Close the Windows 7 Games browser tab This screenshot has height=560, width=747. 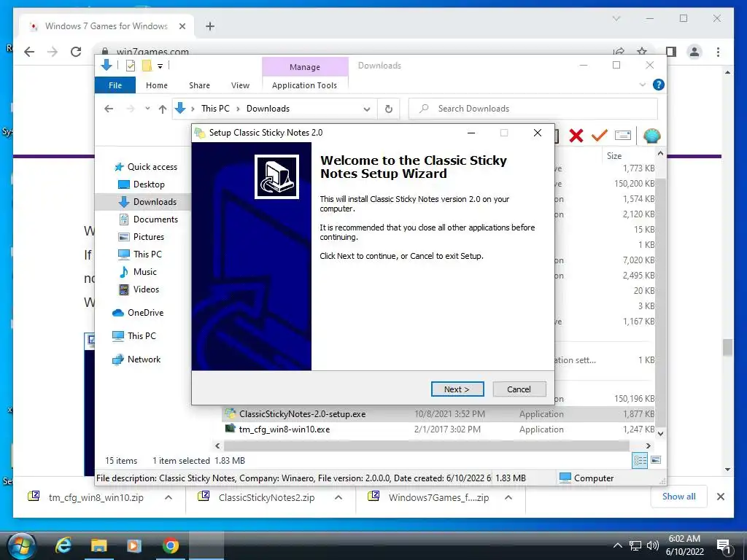pyautogui.click(x=182, y=26)
